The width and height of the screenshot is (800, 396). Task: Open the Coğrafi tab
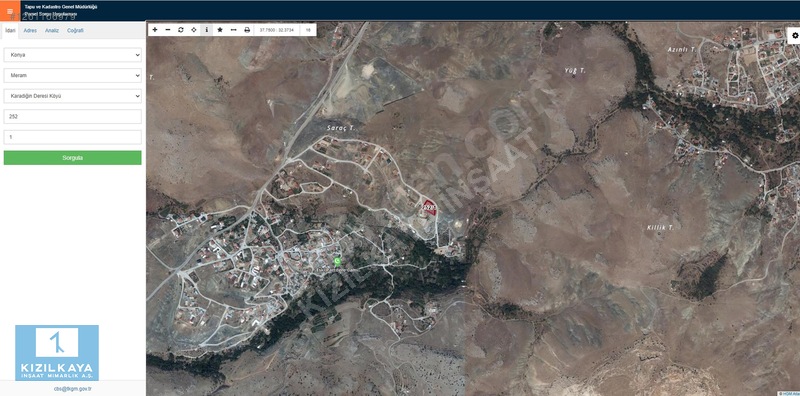pyautogui.click(x=76, y=31)
